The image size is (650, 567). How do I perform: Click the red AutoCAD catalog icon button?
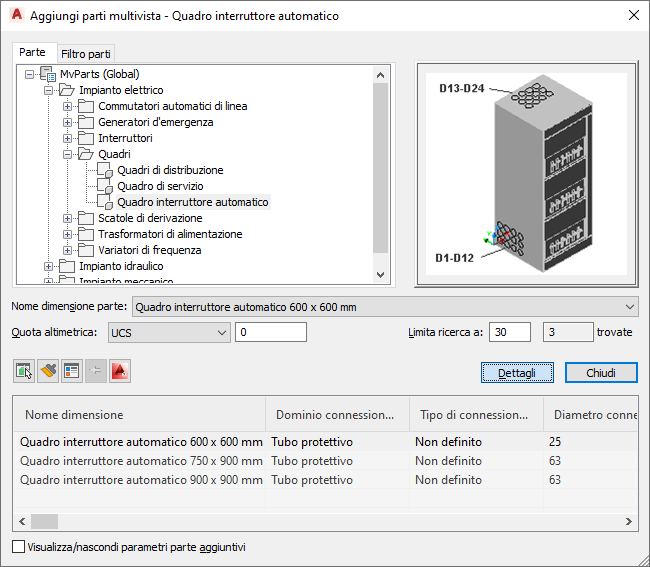click(x=120, y=371)
